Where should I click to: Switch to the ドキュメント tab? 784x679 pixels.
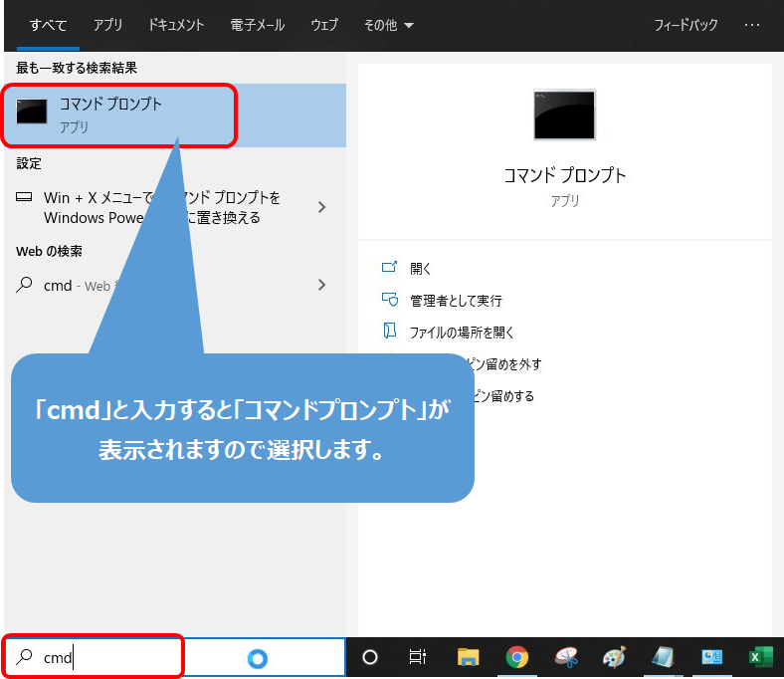(176, 25)
